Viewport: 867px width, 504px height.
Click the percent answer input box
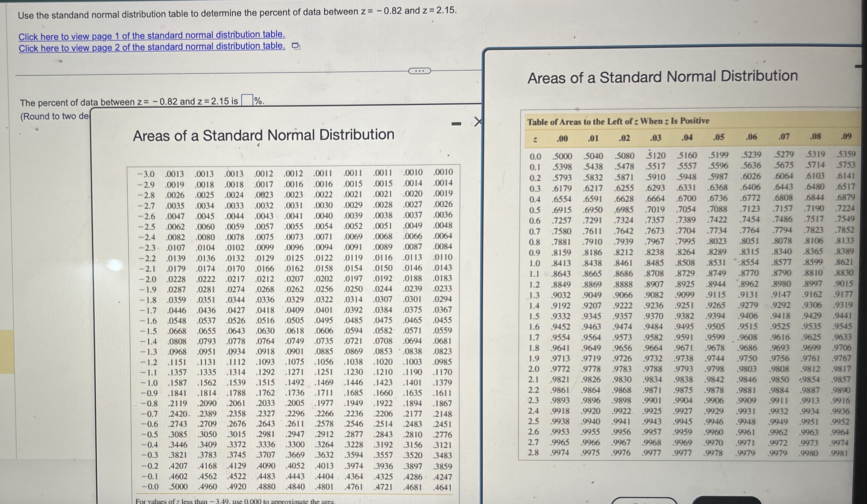(x=247, y=100)
